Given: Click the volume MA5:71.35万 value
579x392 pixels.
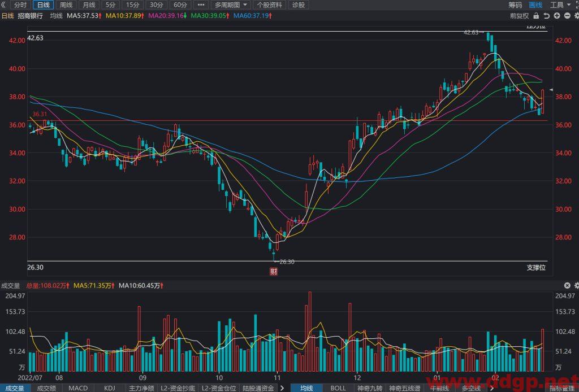Looking at the screenshot, I should tap(94, 286).
